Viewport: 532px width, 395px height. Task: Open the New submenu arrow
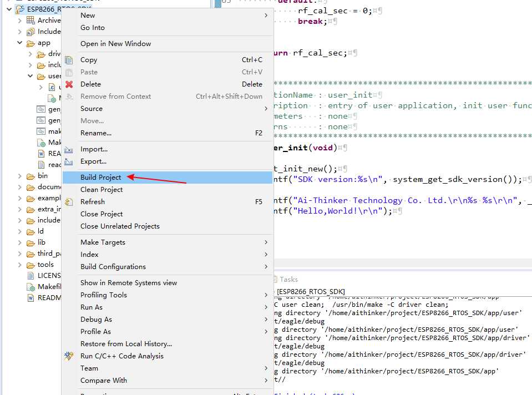[266, 16]
